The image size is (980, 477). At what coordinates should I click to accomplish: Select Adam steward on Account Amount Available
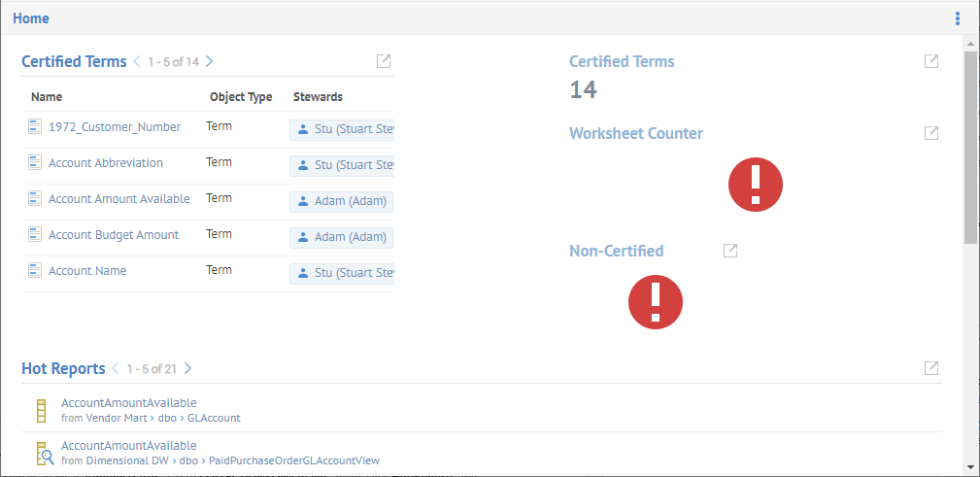click(342, 202)
